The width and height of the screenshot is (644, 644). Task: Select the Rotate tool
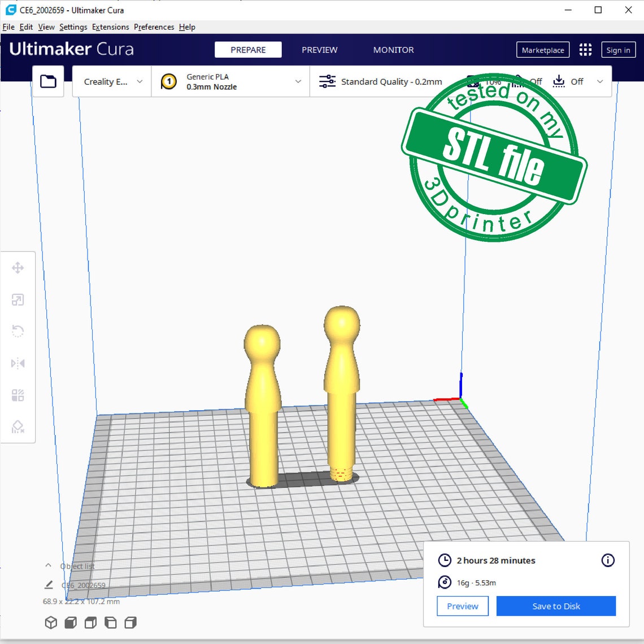(18, 331)
